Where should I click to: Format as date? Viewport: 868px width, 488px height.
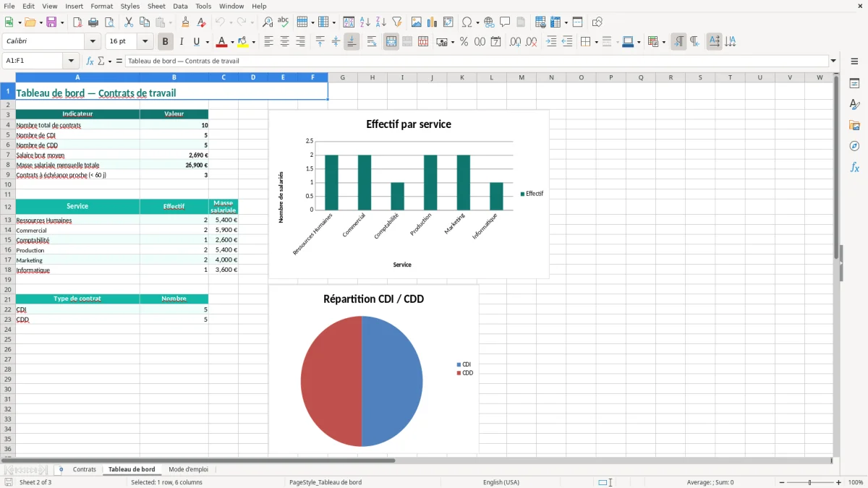point(496,42)
